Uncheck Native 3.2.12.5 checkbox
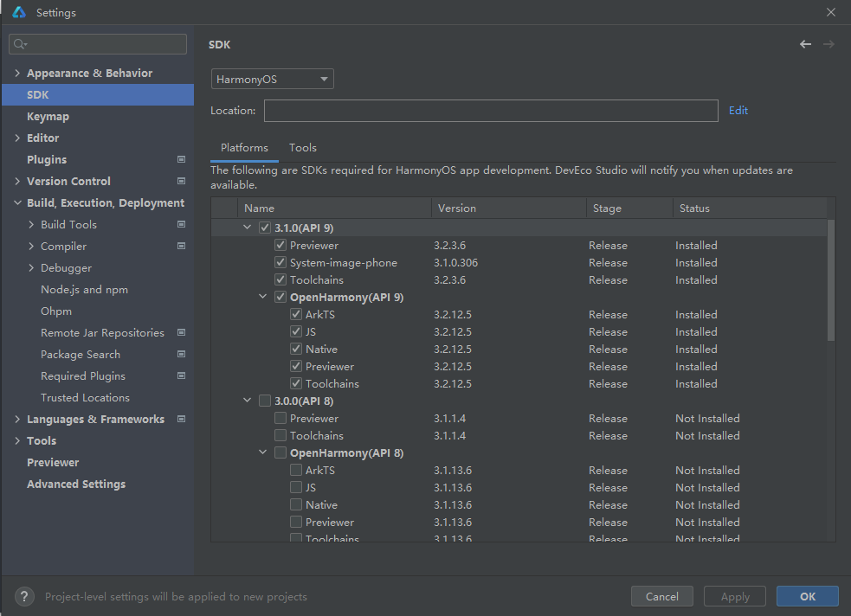The image size is (851, 616). (x=296, y=350)
